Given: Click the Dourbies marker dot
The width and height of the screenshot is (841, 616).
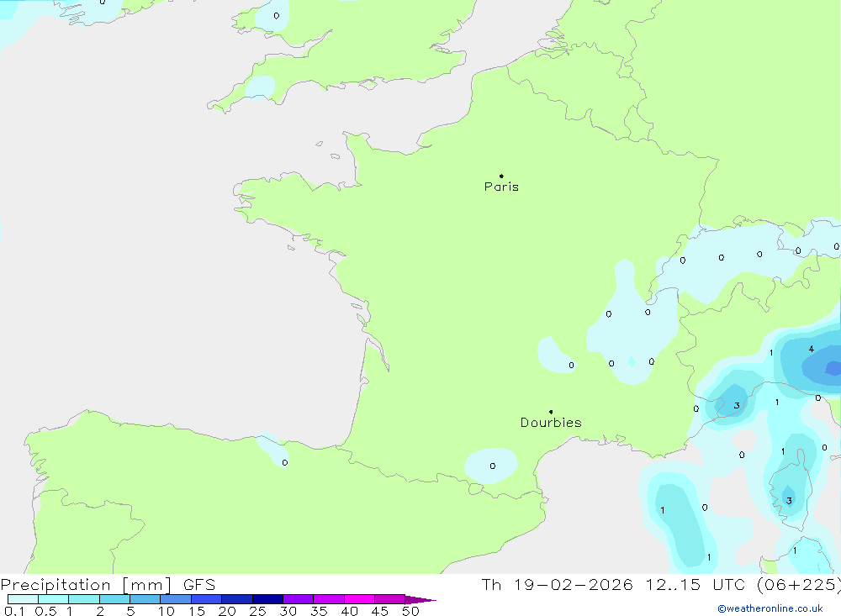Looking at the screenshot, I should 551,412.
